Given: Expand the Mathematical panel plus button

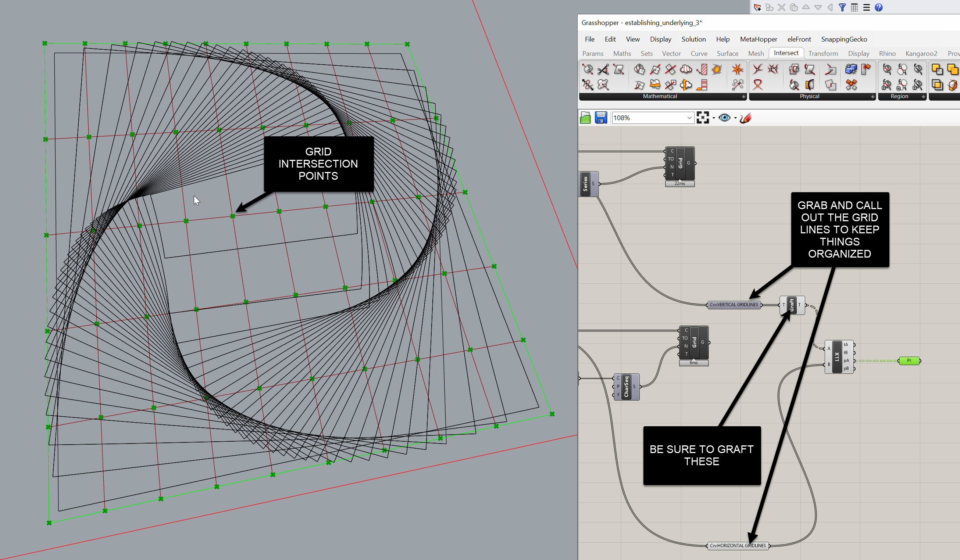Looking at the screenshot, I should click(x=743, y=97).
